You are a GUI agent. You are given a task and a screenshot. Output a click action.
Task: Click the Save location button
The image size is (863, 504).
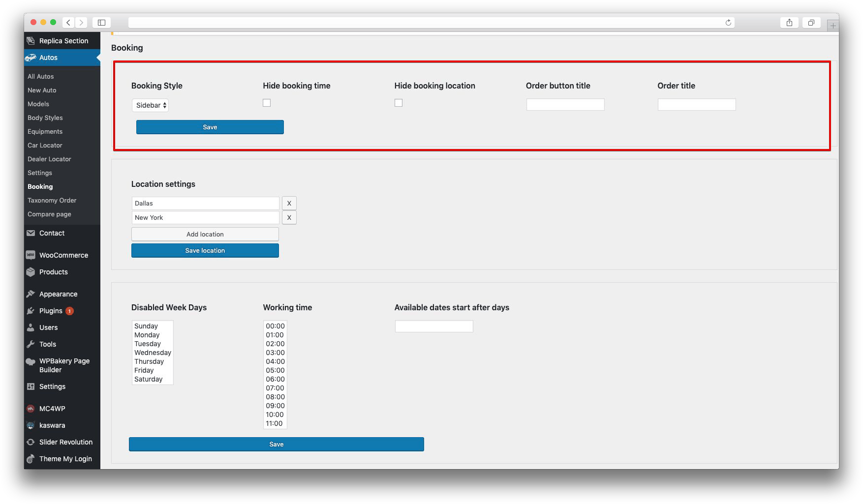205,250
